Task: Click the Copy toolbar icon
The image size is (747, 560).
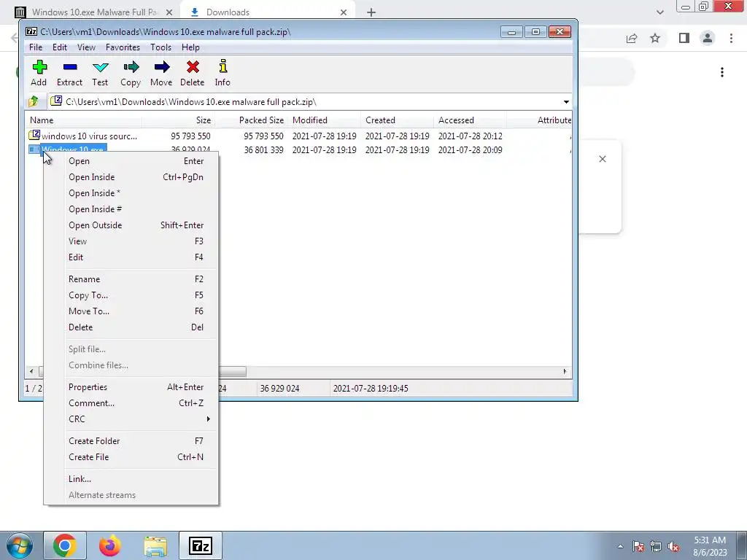Action: point(131,73)
